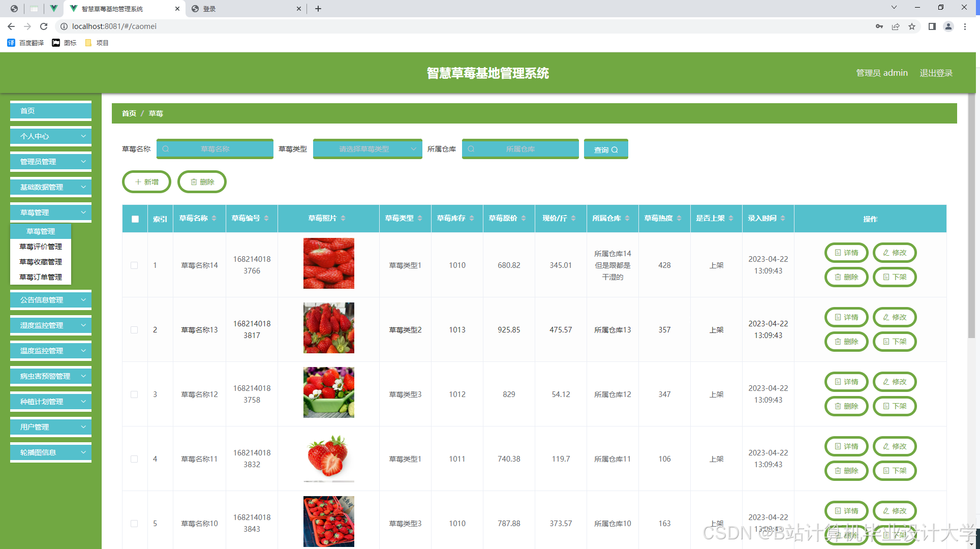980x549 pixels.
Task: Check the row for 草莓名称14
Action: [x=134, y=265]
